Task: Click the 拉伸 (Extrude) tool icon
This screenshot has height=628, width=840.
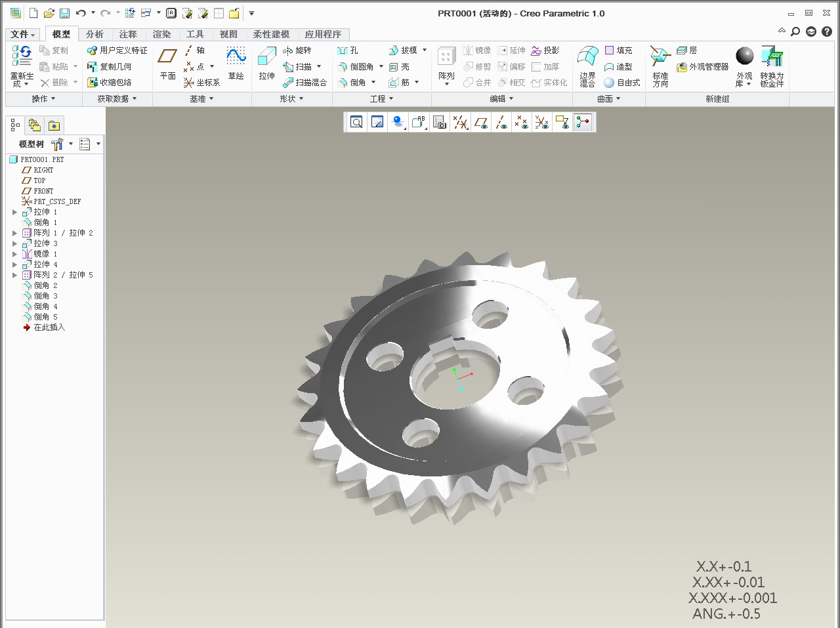Action: click(x=266, y=57)
